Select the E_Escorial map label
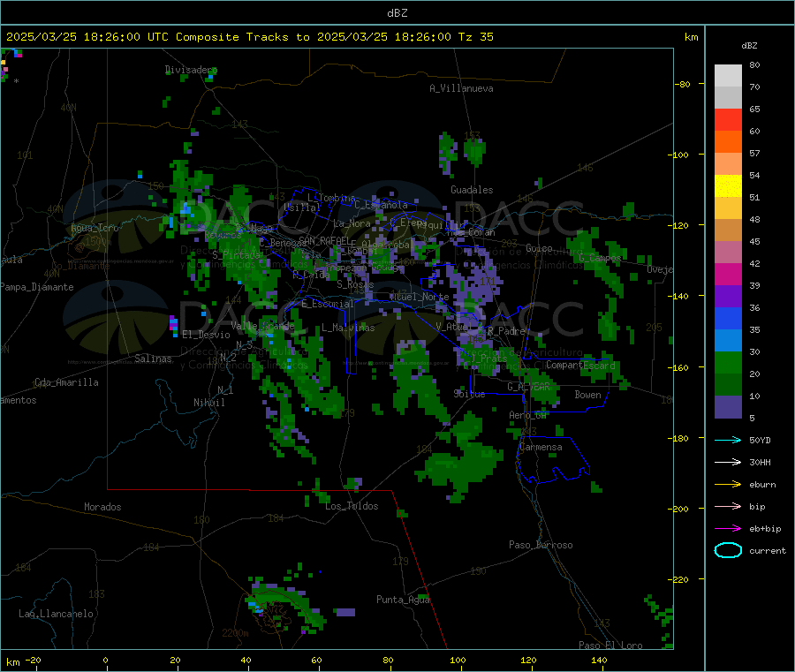 pos(327,304)
